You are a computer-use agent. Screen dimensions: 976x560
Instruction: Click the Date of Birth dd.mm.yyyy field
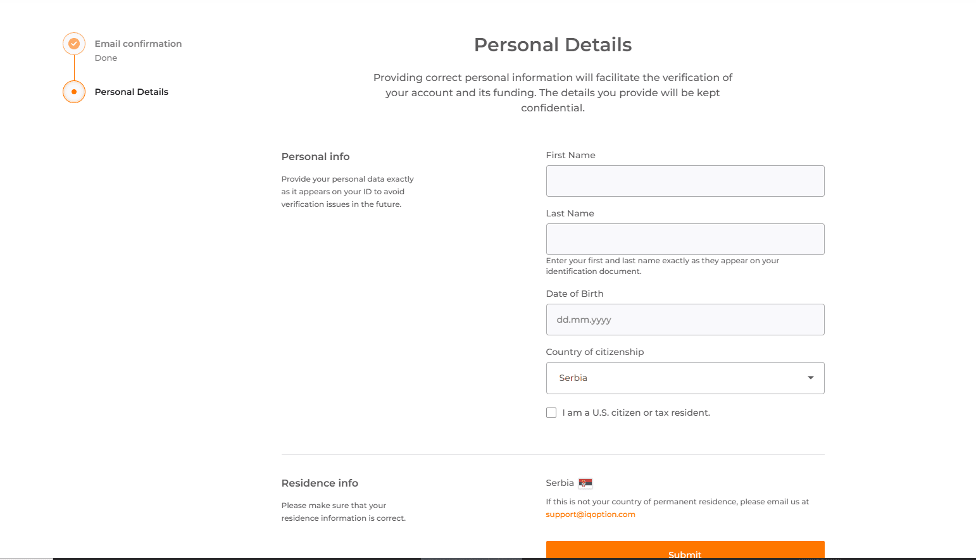coord(685,320)
